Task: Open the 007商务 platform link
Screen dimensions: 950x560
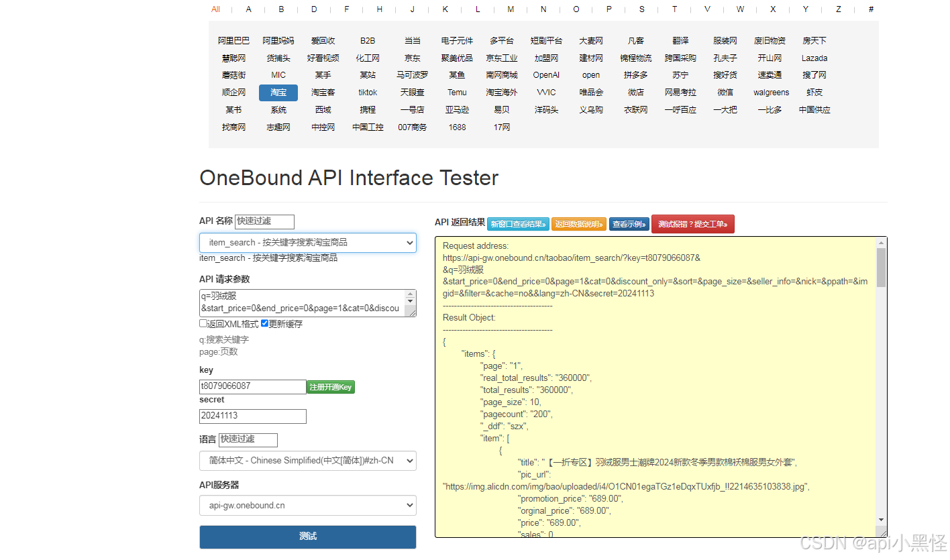Action: [x=413, y=127]
